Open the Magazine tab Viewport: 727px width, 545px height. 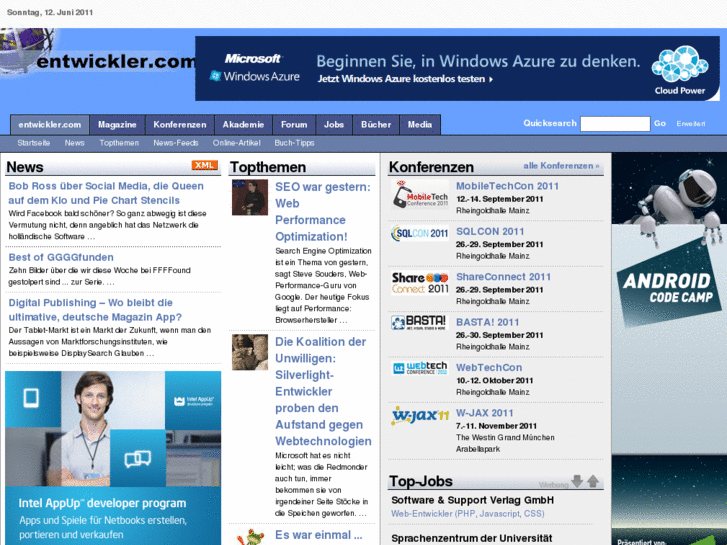click(x=117, y=125)
